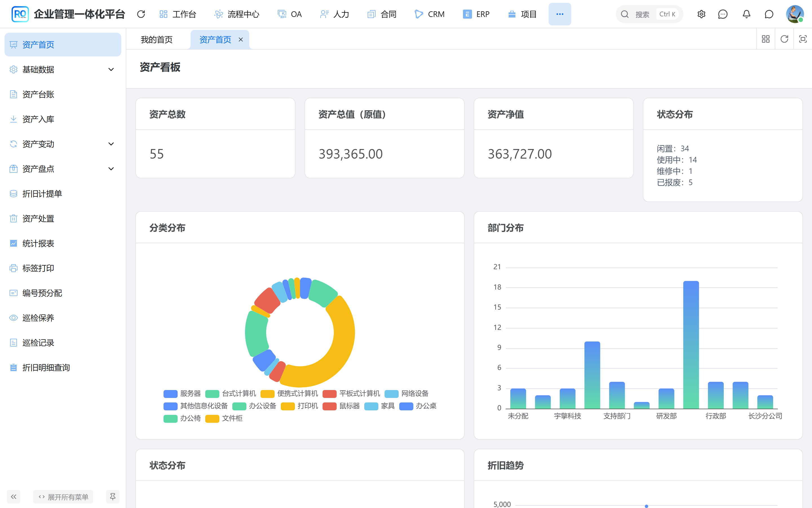
Task: Click the 资产盘点 box icon
Action: (x=14, y=169)
